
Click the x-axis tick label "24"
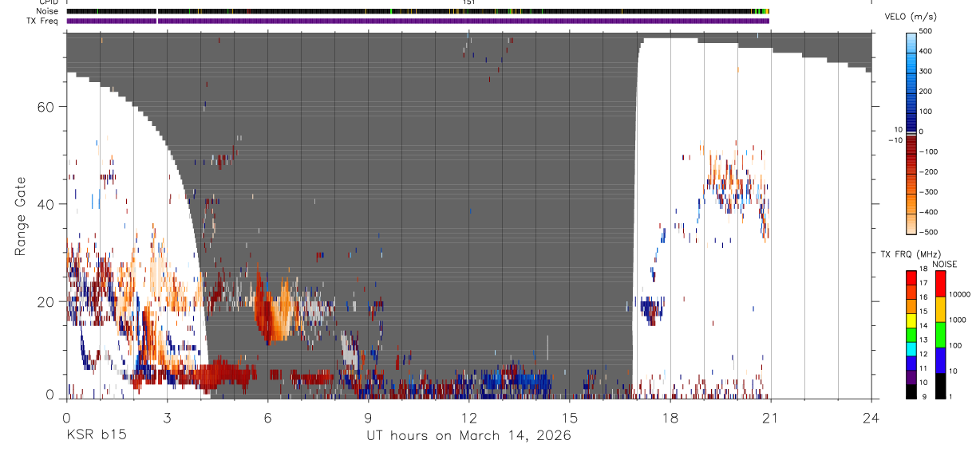point(871,417)
